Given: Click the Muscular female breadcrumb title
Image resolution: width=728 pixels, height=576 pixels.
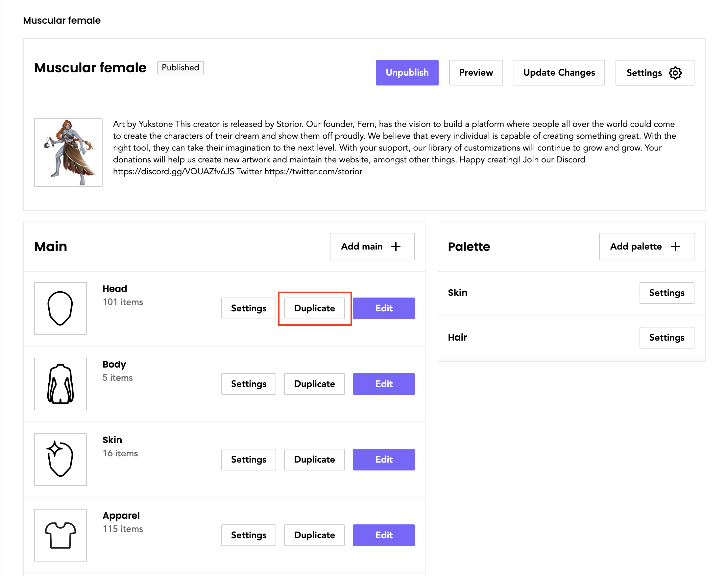Looking at the screenshot, I should pos(62,20).
